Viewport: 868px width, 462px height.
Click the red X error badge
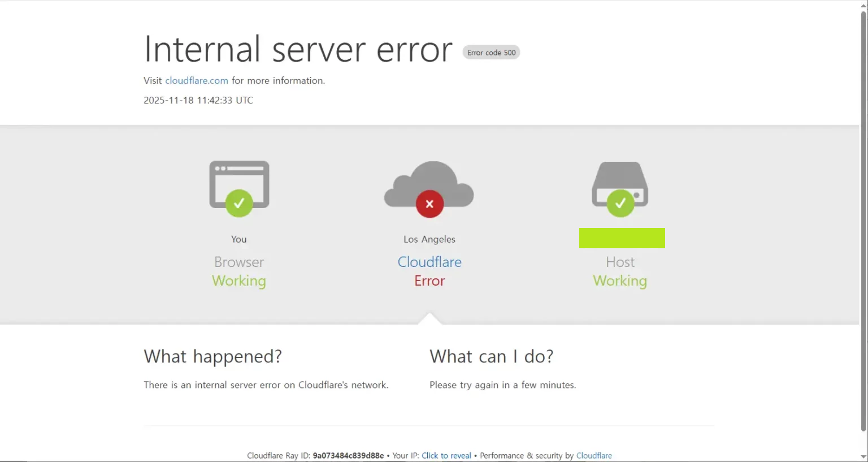pyautogui.click(x=429, y=204)
